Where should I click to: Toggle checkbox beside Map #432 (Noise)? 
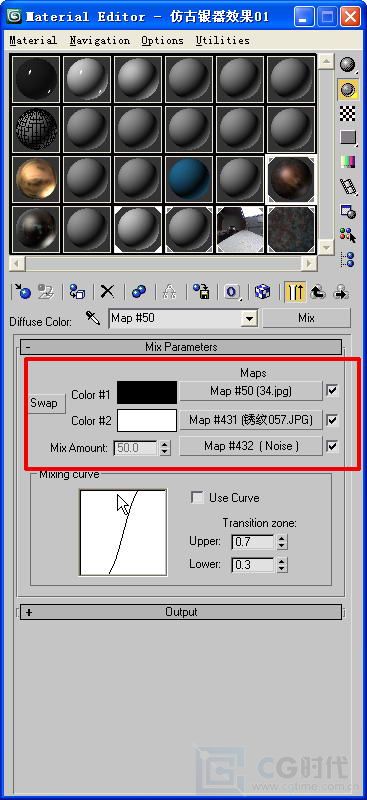332,446
